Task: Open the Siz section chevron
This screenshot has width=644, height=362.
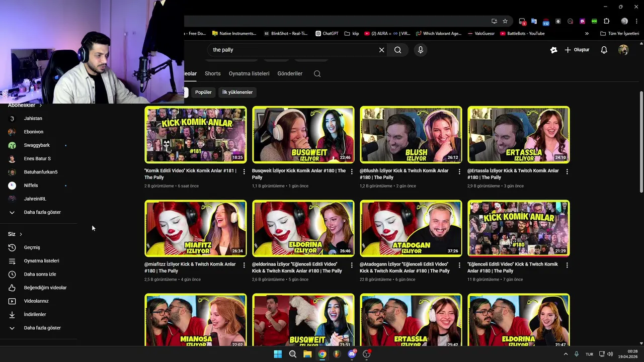Action: (x=21, y=234)
